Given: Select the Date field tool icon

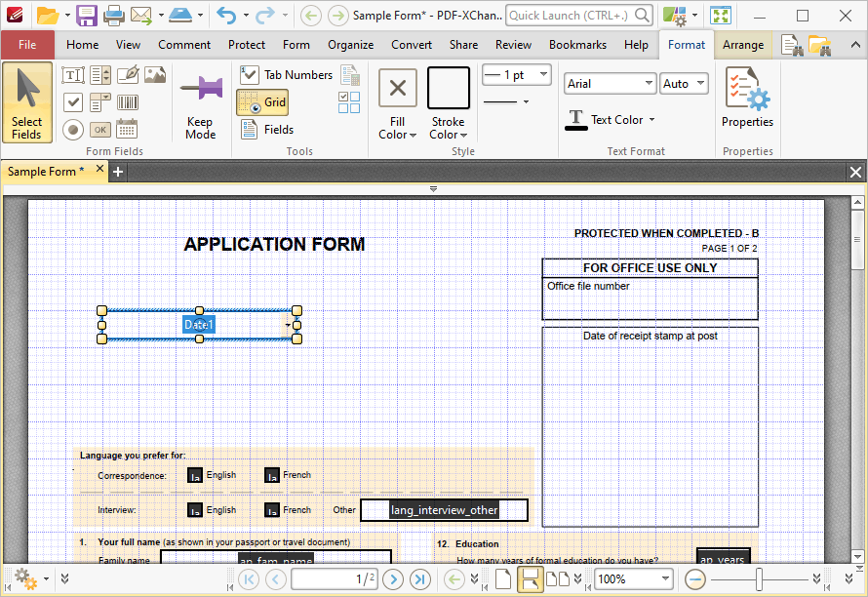Looking at the screenshot, I should pos(127,129).
